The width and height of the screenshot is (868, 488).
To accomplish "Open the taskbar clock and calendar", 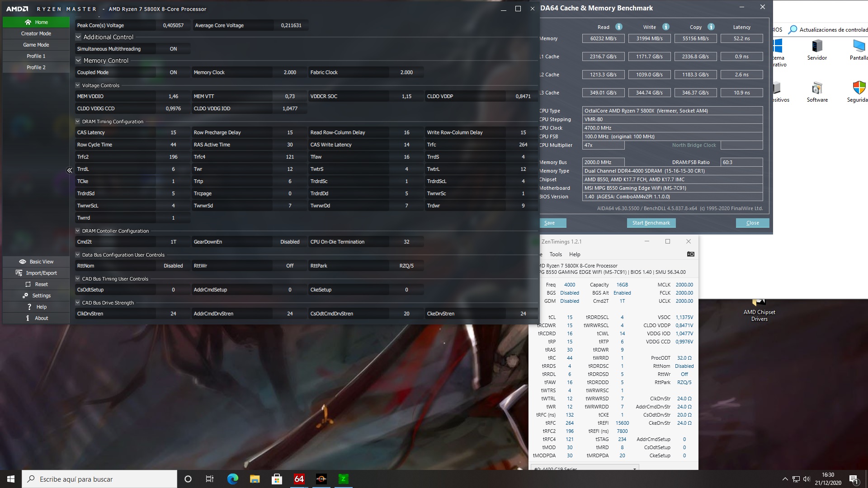I will [828, 479].
